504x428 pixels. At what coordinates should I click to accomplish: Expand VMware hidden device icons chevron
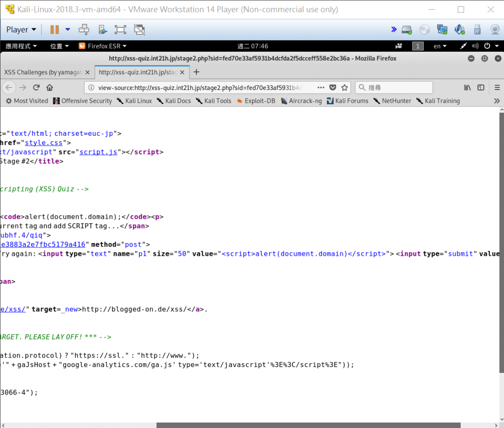pos(394,30)
